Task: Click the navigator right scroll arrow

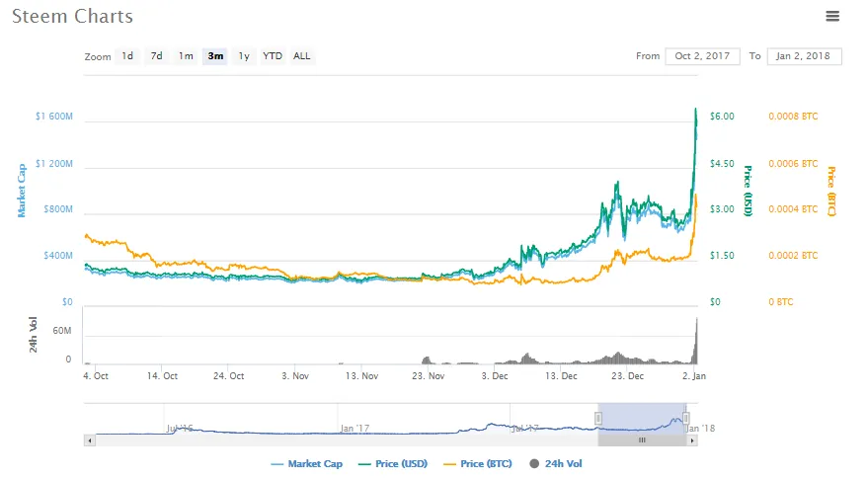Action: coord(692,440)
